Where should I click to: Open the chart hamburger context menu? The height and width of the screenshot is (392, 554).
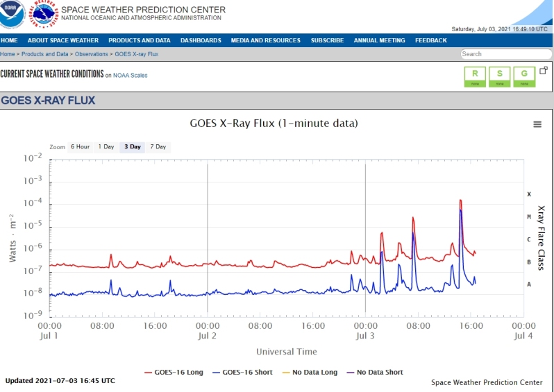pos(537,124)
